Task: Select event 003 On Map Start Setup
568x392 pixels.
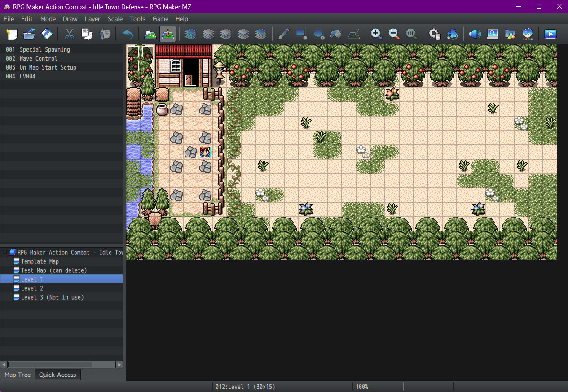Action: tap(62, 67)
